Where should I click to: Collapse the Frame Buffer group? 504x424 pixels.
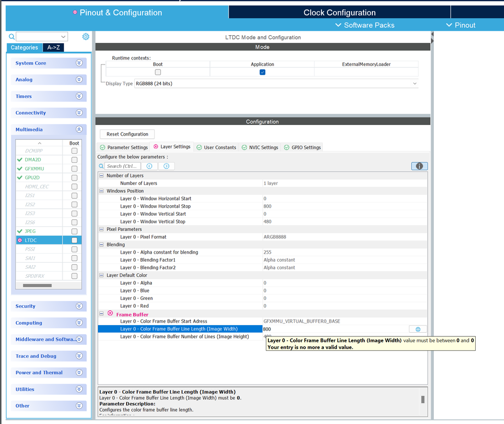click(101, 314)
